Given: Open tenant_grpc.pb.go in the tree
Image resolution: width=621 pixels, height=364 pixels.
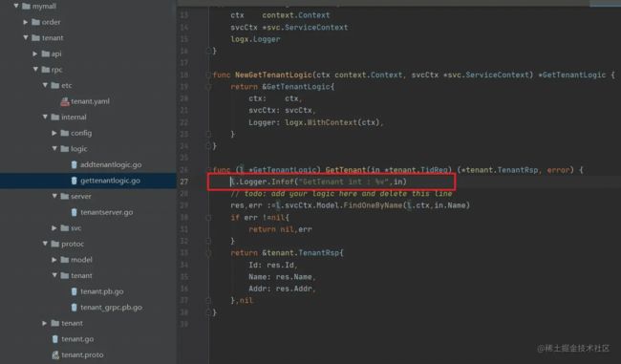Looking at the screenshot, I should 111,307.
